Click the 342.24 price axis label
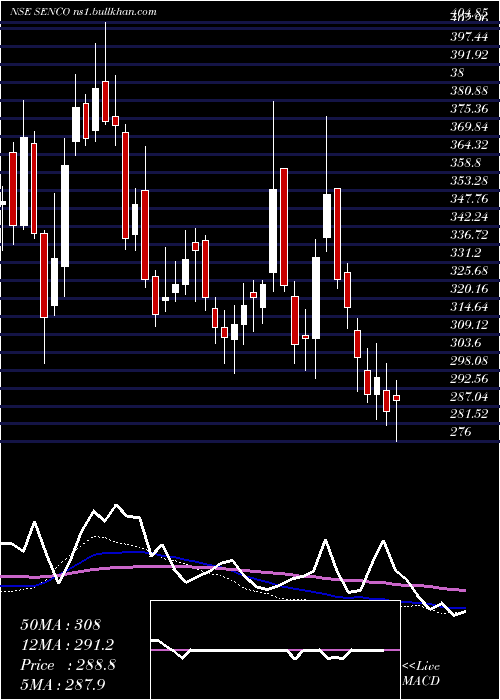The height and width of the screenshot is (700, 500). point(469,217)
